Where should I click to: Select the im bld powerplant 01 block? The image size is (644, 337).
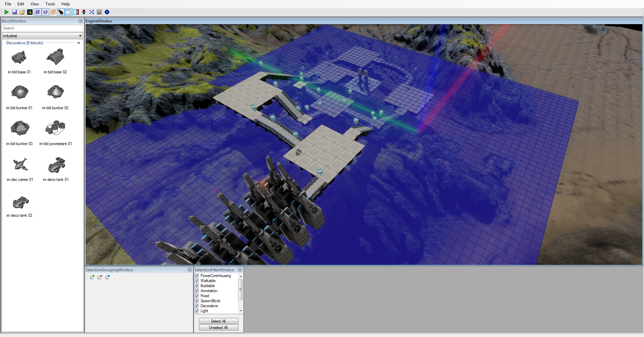coord(55,133)
